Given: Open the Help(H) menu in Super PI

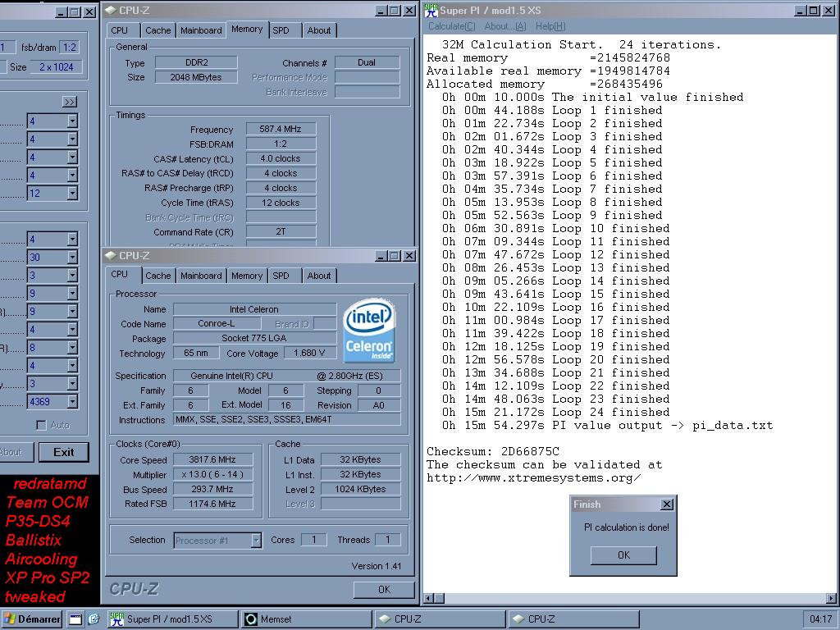Looking at the screenshot, I should point(550,26).
